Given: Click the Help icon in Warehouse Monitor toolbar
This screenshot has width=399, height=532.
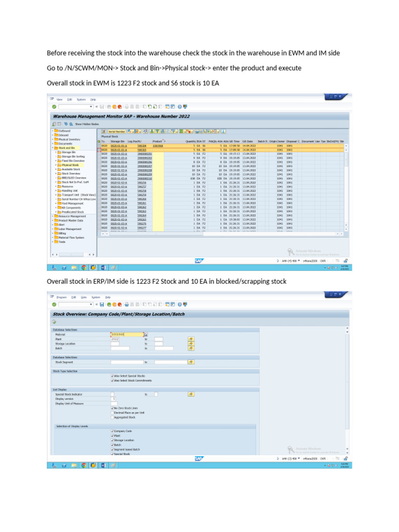Looking at the screenshot, I should tap(180, 107).
